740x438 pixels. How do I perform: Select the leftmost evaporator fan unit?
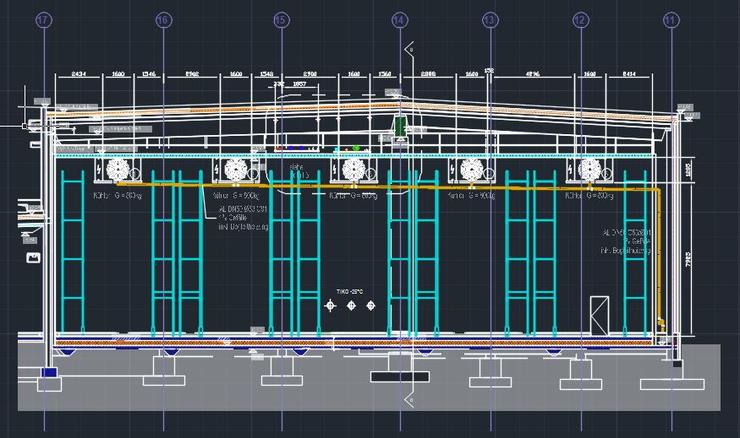[x=117, y=170]
